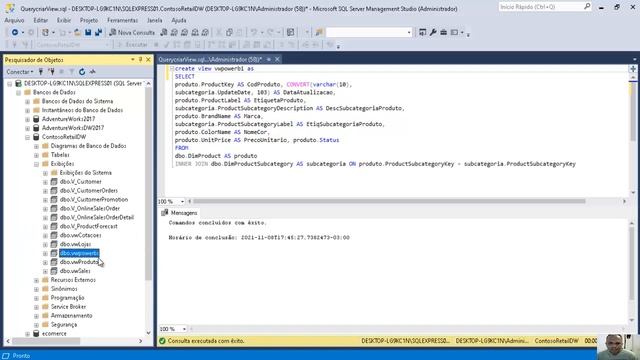Select the Service Broker folder
This screenshot has width=640, height=360.
point(68,307)
